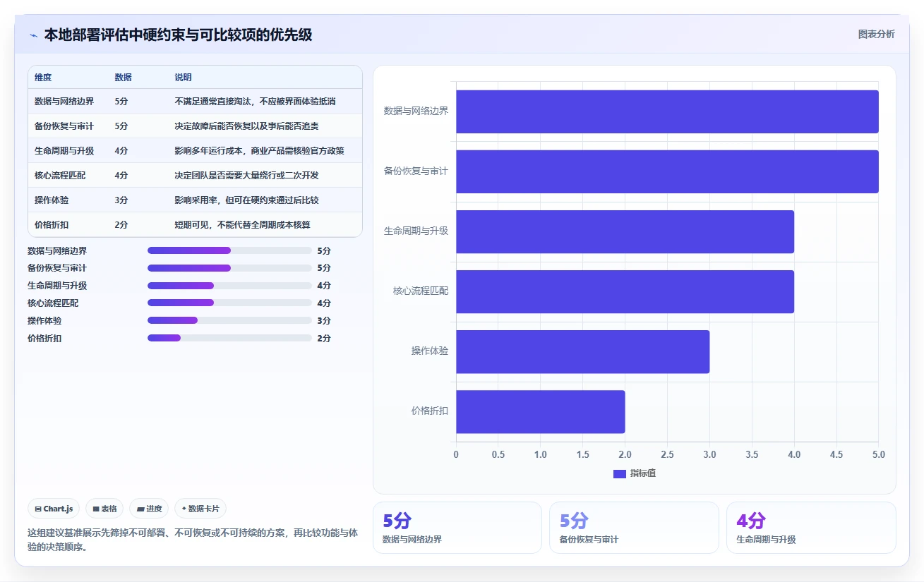
Task: Click the title icon beside 本地部署评估 heading
Action: pyautogui.click(x=33, y=35)
